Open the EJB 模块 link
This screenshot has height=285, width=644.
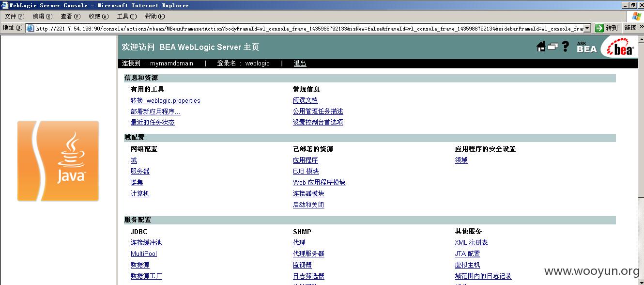coord(306,172)
